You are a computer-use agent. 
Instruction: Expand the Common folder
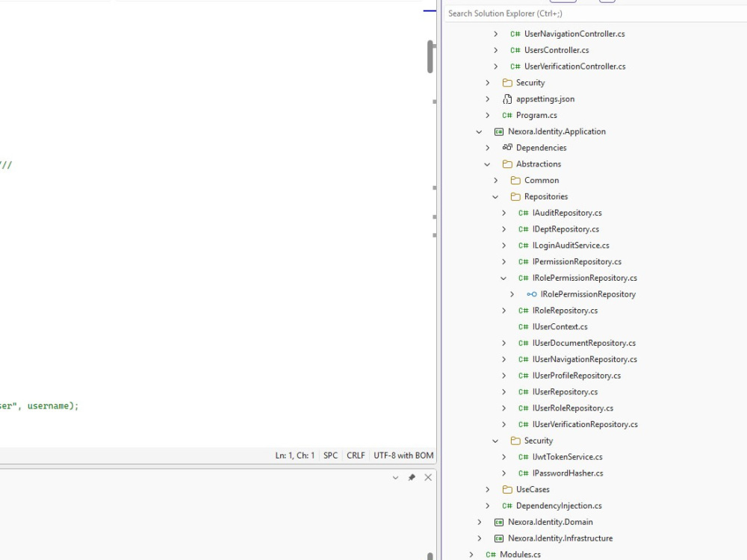496,181
